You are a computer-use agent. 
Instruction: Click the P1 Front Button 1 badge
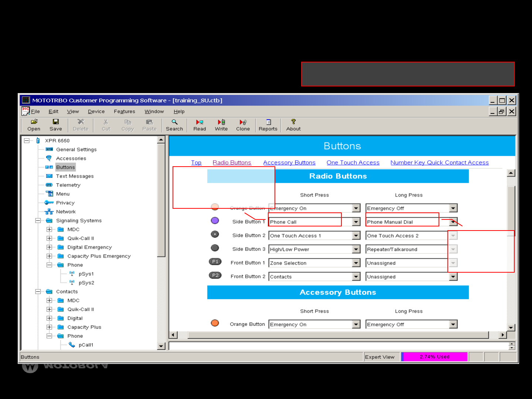tap(215, 262)
